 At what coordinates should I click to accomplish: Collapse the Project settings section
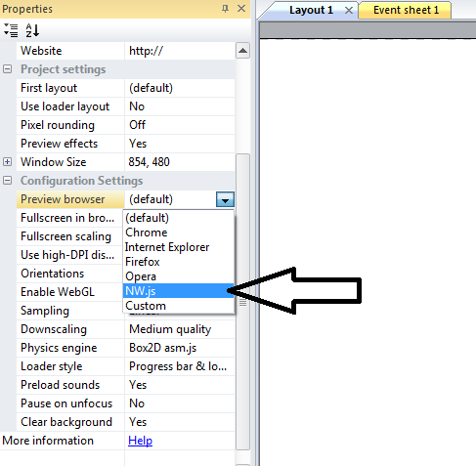click(x=8, y=69)
